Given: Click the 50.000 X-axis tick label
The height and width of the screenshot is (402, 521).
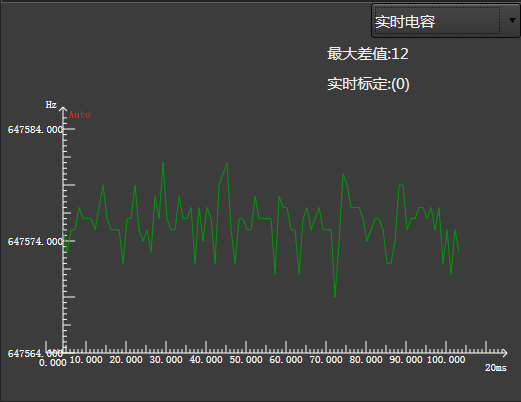Looking at the screenshot, I should (x=246, y=360).
